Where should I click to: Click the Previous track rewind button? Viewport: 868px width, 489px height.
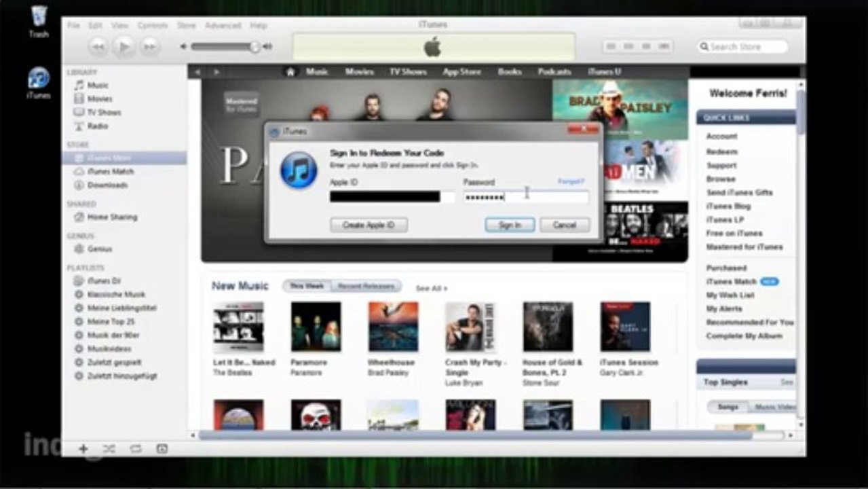98,46
